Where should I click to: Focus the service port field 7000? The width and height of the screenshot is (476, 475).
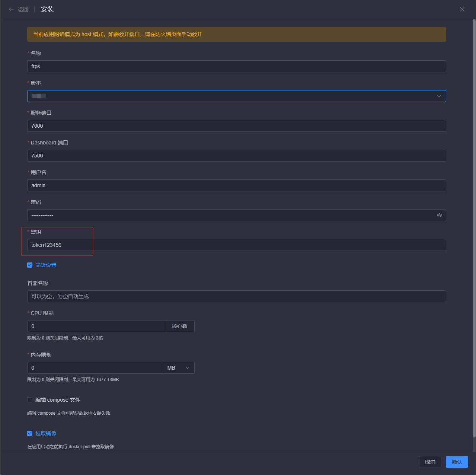point(236,126)
